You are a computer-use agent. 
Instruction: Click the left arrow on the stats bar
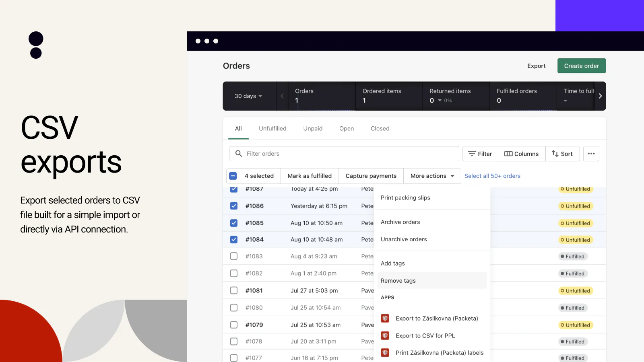click(x=282, y=96)
